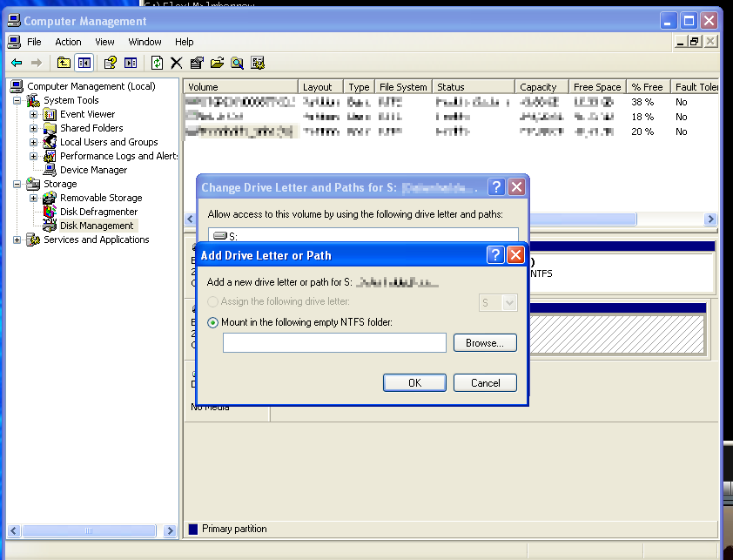This screenshot has width=733, height=560.
Task: Select Removable Storage in the tree
Action: coord(101,198)
